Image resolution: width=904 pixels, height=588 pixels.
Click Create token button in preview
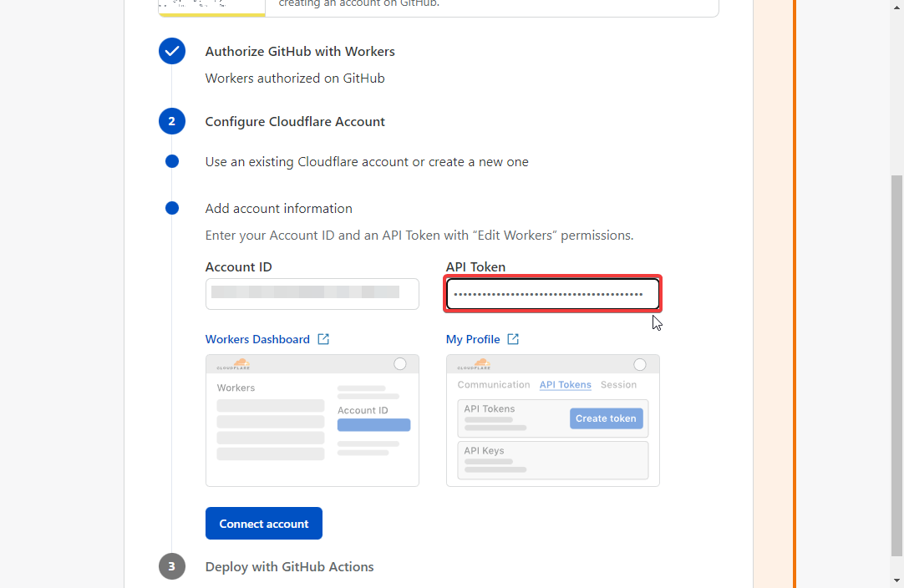tap(606, 418)
